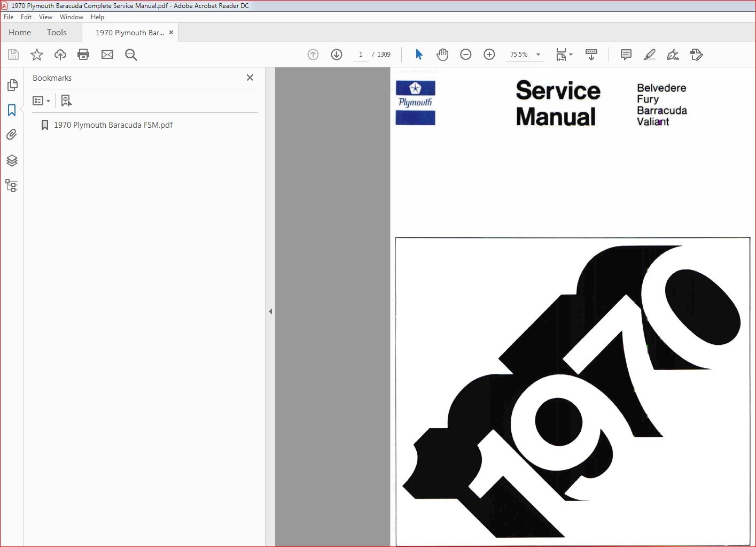The width and height of the screenshot is (756, 547).
Task: Open the Sign document pen tool
Action: [673, 55]
